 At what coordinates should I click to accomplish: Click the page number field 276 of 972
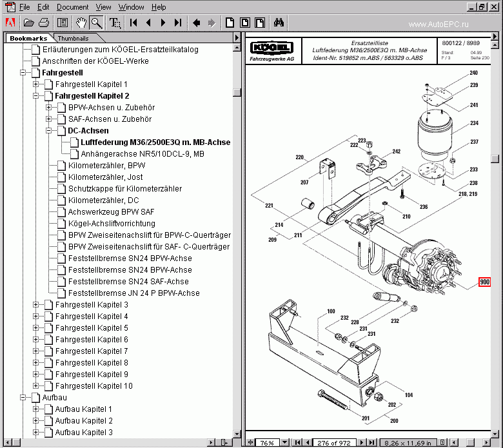coord(334,443)
